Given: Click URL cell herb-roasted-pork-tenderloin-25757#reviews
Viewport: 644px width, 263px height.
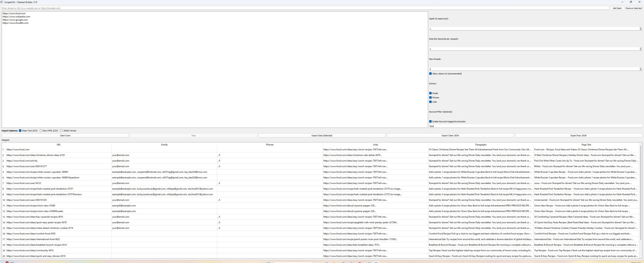Looking at the screenshot, I should pyautogui.click(x=59, y=194).
